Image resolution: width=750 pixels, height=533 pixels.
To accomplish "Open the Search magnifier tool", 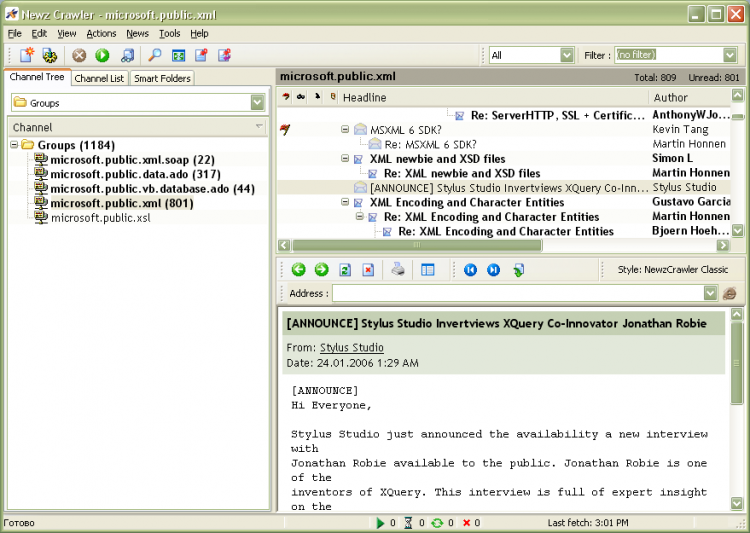I will 155,55.
